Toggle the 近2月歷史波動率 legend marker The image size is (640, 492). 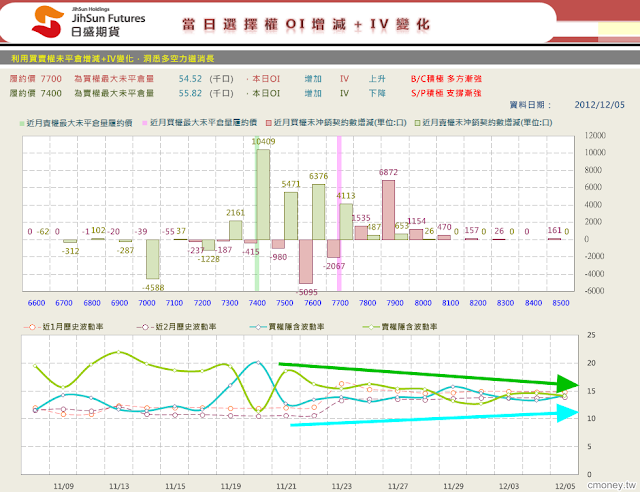tap(145, 327)
